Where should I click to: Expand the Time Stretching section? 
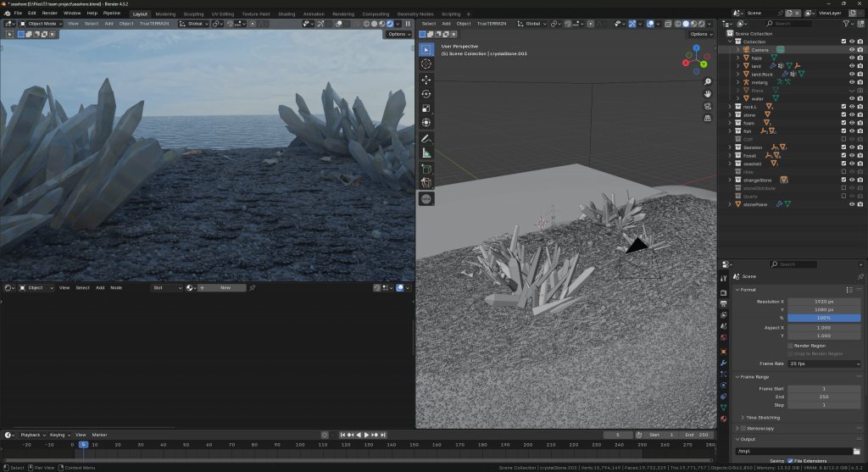pos(762,417)
